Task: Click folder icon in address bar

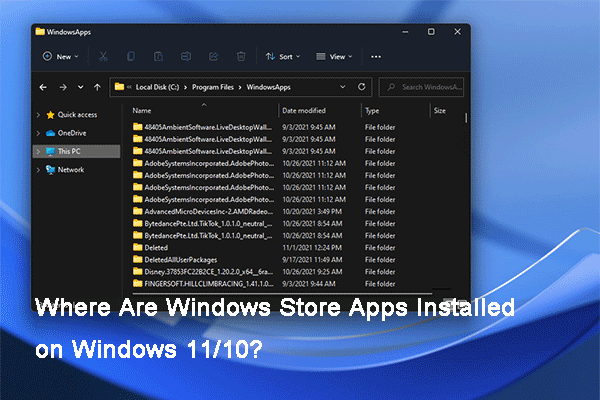Action: point(119,87)
